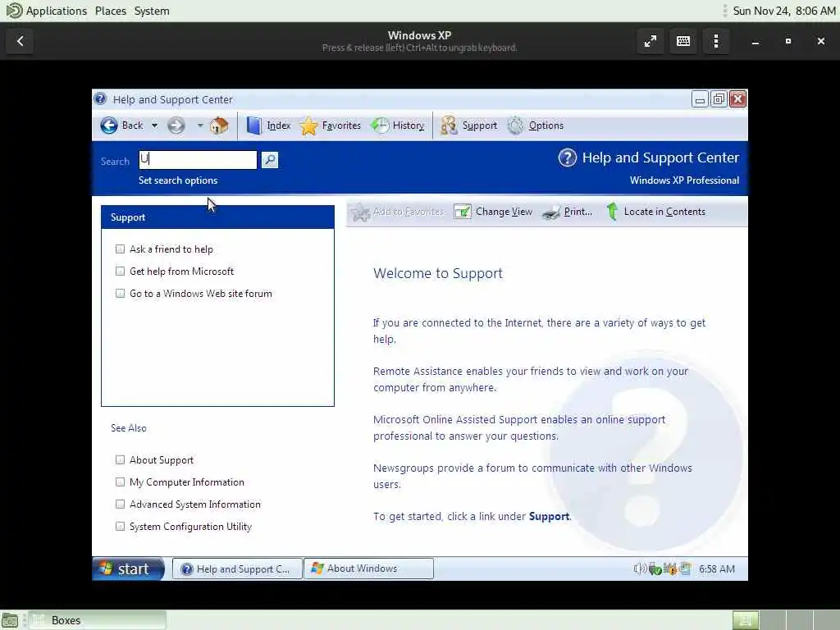Viewport: 840px width, 630px height.
Task: Open Set search options link
Action: click(x=178, y=180)
